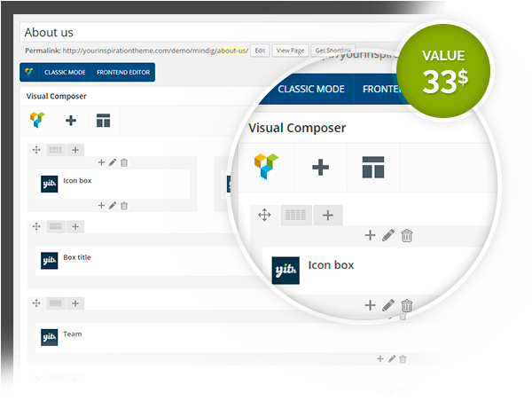Select the Team element
Image resolution: width=532 pixels, height=409 pixels.
[x=73, y=334]
